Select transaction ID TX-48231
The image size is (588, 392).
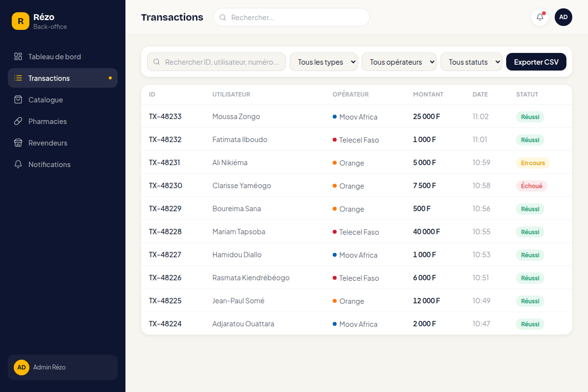pyautogui.click(x=165, y=163)
